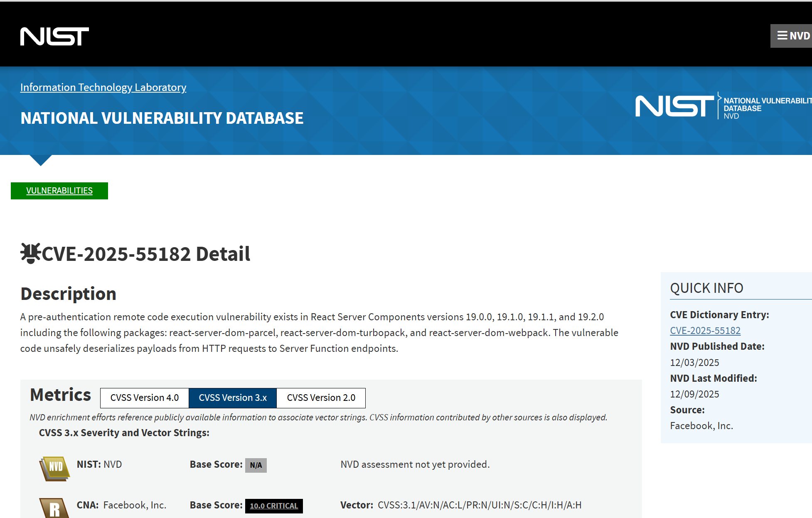Viewport: 812px width, 518px height.
Task: Click the N/A base score label
Action: [x=256, y=465]
